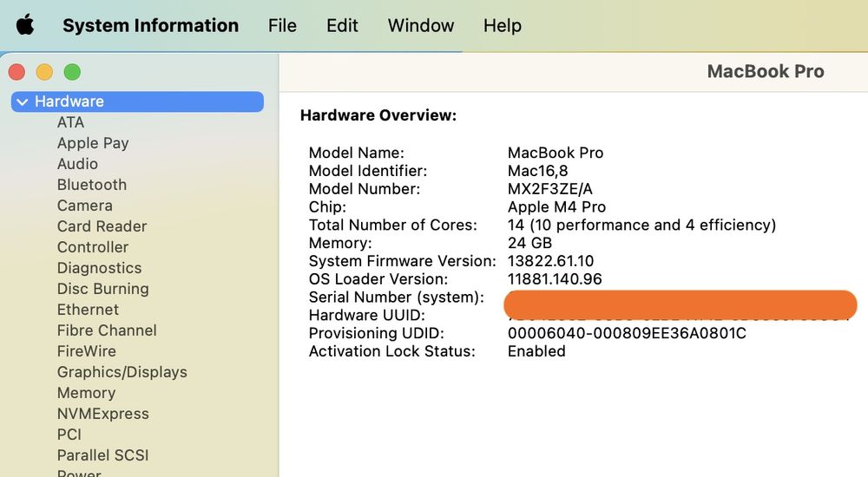Click the yellow minimize window button
868x477 pixels.
tap(44, 72)
